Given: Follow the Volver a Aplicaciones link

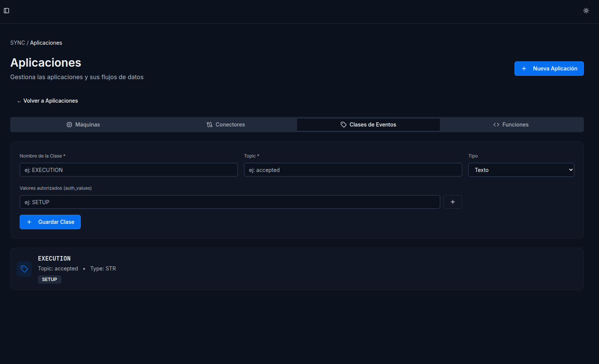Looking at the screenshot, I should pyautogui.click(x=47, y=101).
